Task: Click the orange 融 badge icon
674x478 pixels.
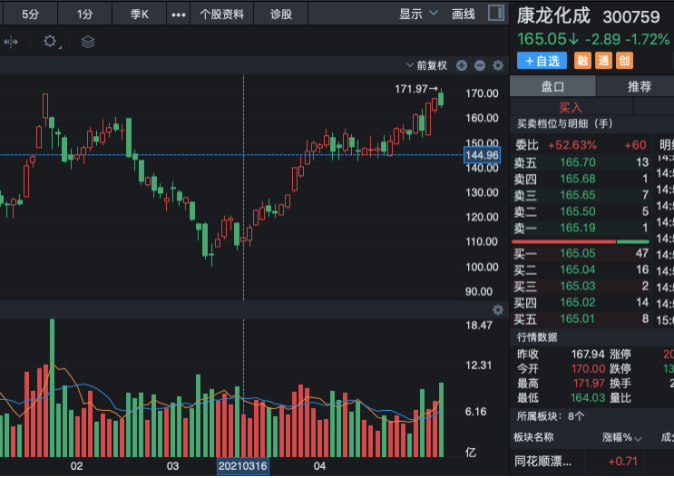Action: tap(582, 60)
